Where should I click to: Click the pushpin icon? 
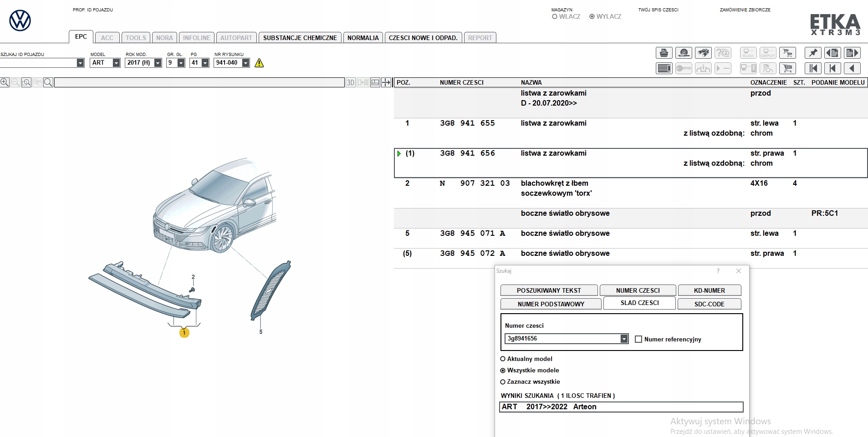pos(813,53)
